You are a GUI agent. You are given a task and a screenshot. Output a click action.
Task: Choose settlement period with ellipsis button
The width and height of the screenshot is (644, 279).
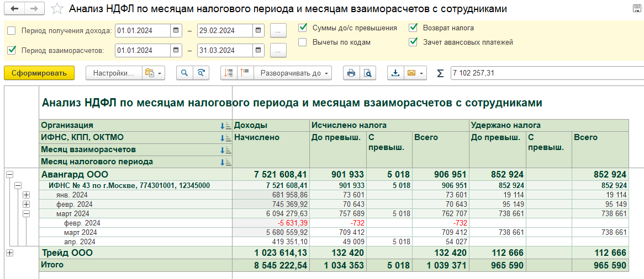(278, 51)
